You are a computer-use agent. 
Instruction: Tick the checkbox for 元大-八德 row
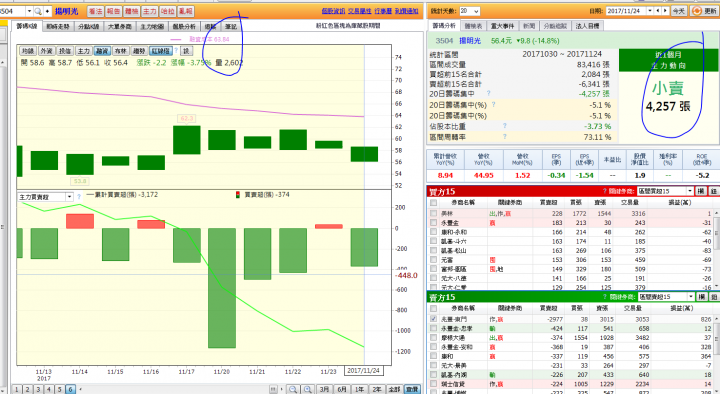433,278
